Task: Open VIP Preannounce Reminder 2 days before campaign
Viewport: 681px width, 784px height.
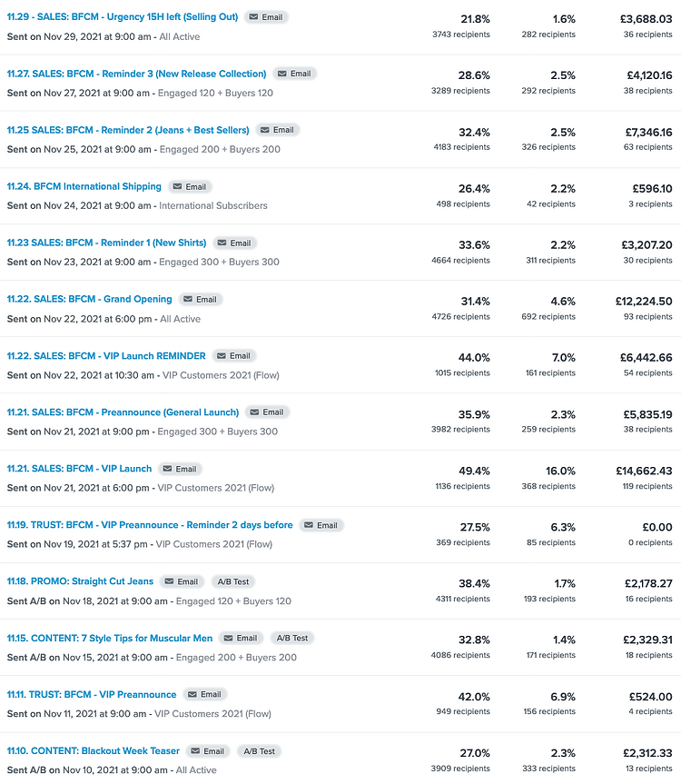Action: tap(150, 525)
